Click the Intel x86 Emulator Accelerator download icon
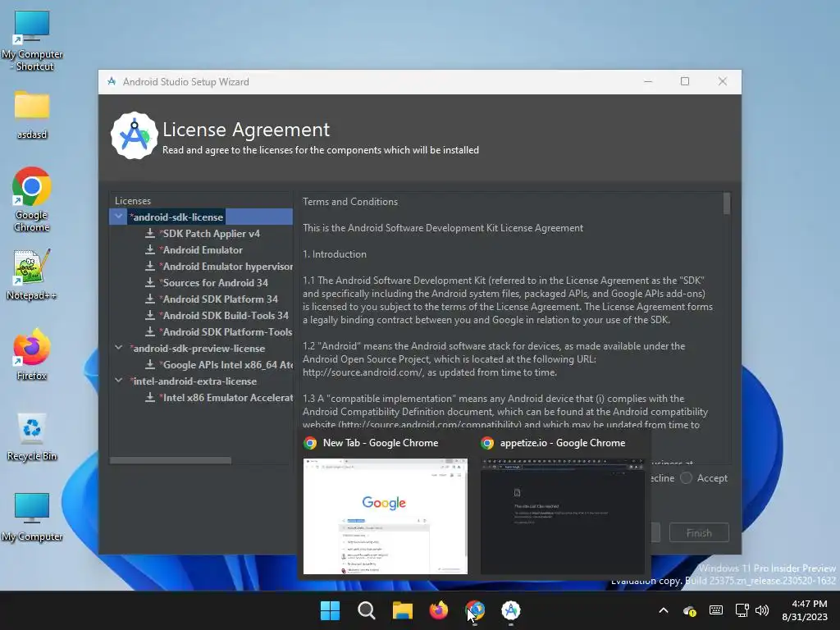Viewport: 840px width, 630px height. (x=150, y=398)
